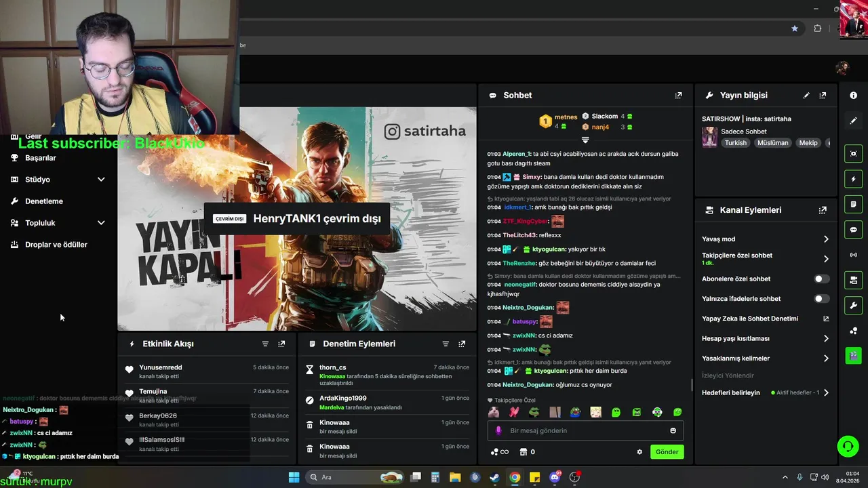Click the wrench quick-action button in right bar

point(853,305)
